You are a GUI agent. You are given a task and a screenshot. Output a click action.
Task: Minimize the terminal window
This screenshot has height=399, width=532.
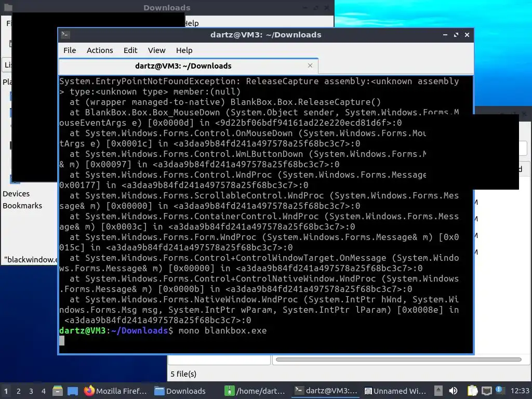(x=445, y=35)
